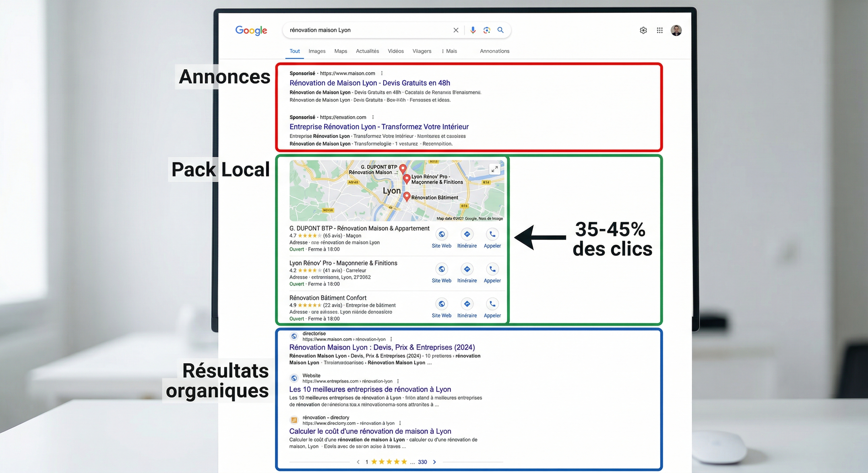The height and width of the screenshot is (473, 868).
Task: Launch the search with the magnifier icon
Action: click(x=500, y=30)
